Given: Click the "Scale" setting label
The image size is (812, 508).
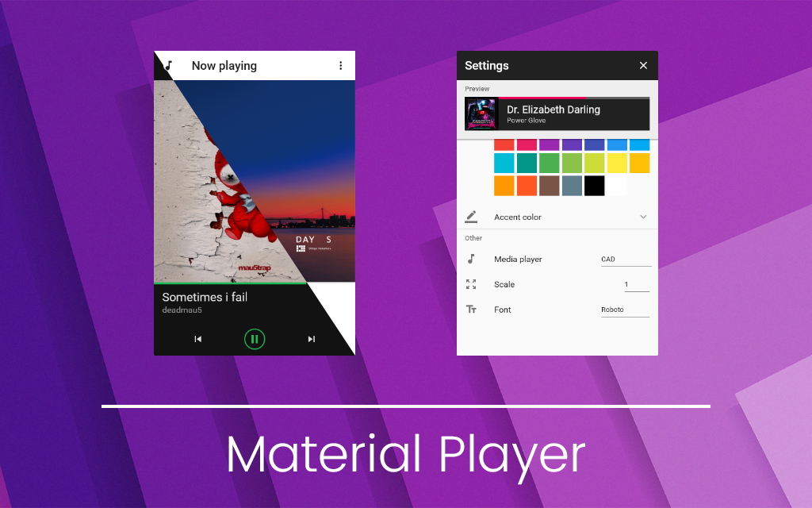Looking at the screenshot, I should click(x=504, y=285).
